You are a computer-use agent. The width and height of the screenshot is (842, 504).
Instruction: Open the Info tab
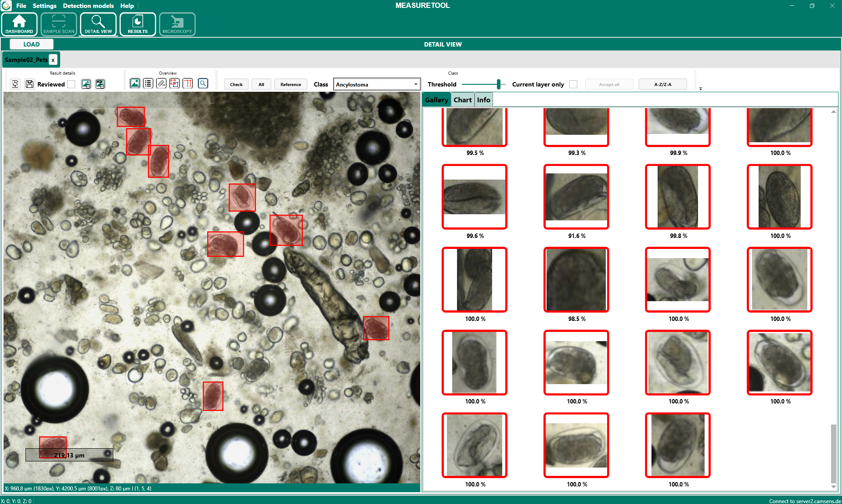click(x=483, y=100)
